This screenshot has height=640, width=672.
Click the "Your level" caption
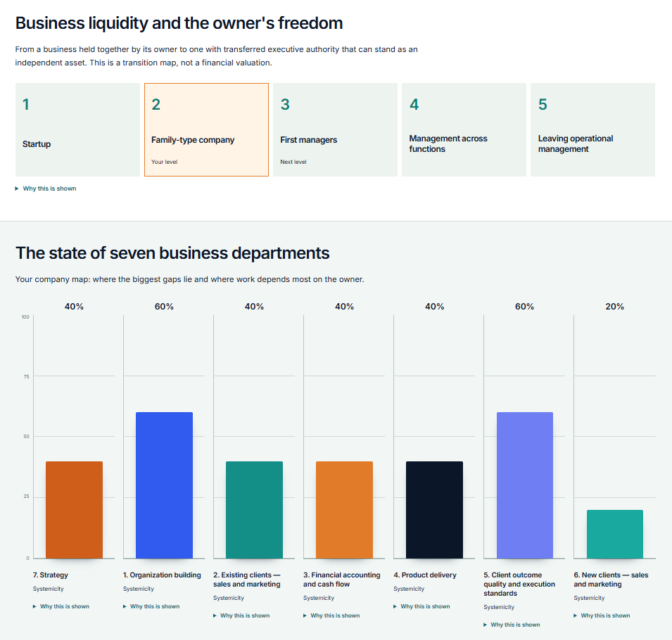(x=164, y=162)
